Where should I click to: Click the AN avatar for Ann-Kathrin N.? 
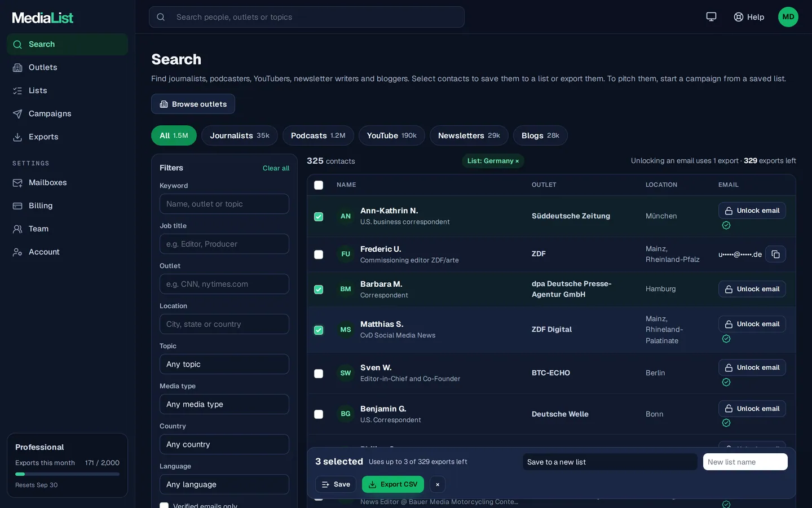coord(346,216)
